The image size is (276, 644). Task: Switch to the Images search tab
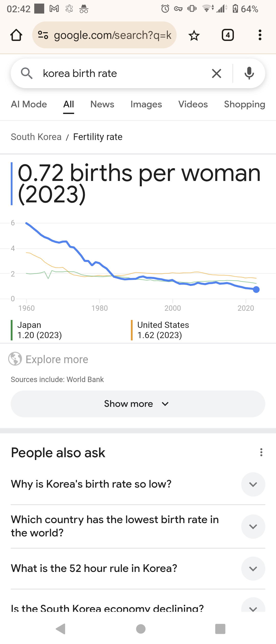pyautogui.click(x=146, y=104)
